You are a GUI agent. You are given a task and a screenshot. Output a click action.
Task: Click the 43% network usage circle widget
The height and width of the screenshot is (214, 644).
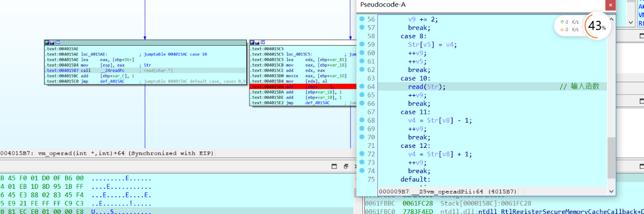tap(597, 25)
